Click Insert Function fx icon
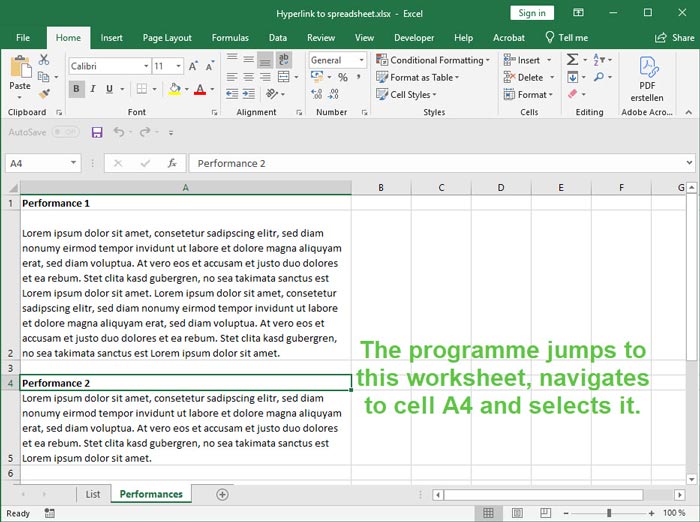The image size is (700, 522). click(172, 163)
